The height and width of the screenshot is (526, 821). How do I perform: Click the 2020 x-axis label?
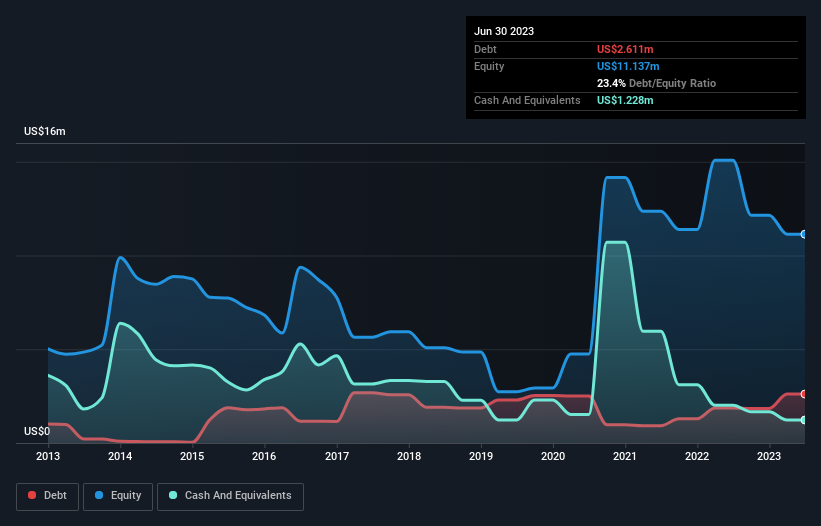[x=553, y=456]
